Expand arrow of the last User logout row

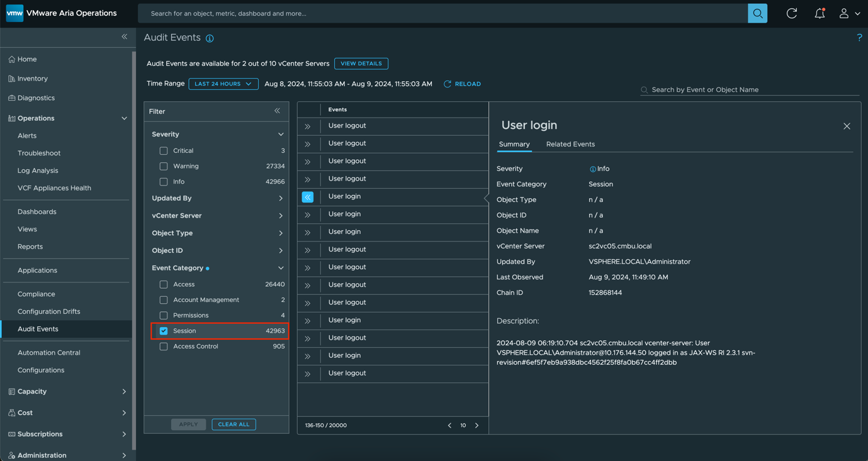pos(308,374)
